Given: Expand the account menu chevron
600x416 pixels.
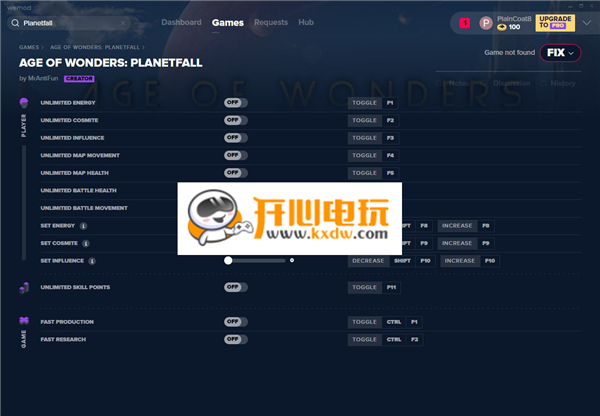Looking at the screenshot, I should click(x=584, y=22).
